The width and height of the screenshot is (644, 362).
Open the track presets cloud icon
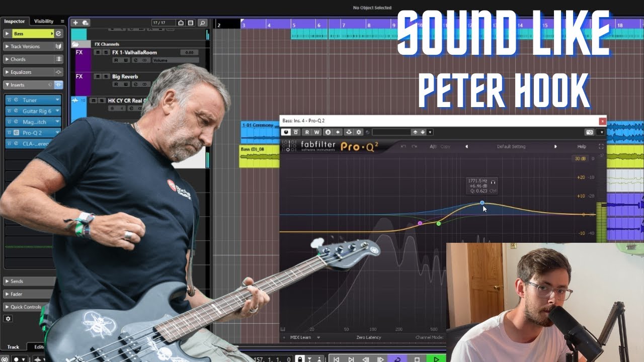click(x=85, y=23)
